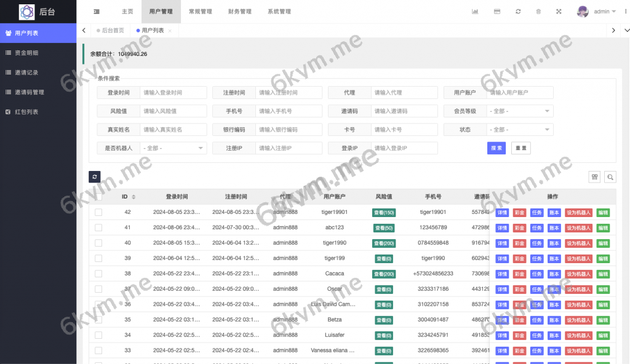Select the checkbox for user ID 42
Image resolution: width=630 pixels, height=364 pixels.
click(98, 212)
